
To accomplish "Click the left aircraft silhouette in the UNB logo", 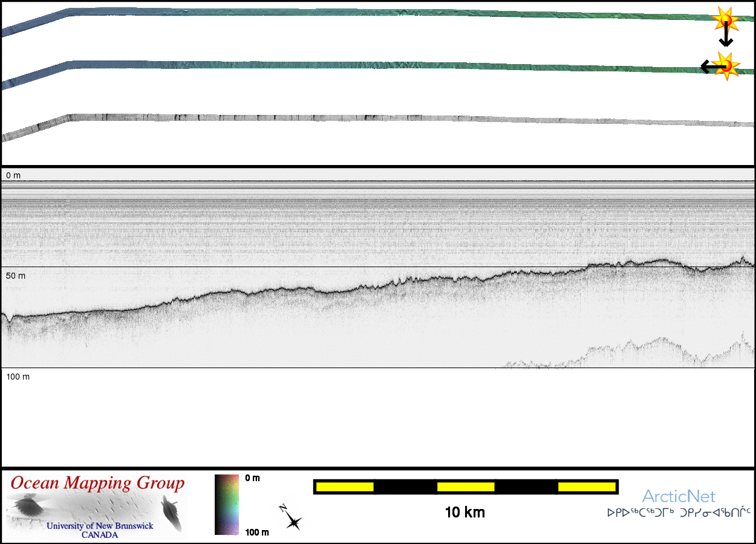I will tap(27, 505).
